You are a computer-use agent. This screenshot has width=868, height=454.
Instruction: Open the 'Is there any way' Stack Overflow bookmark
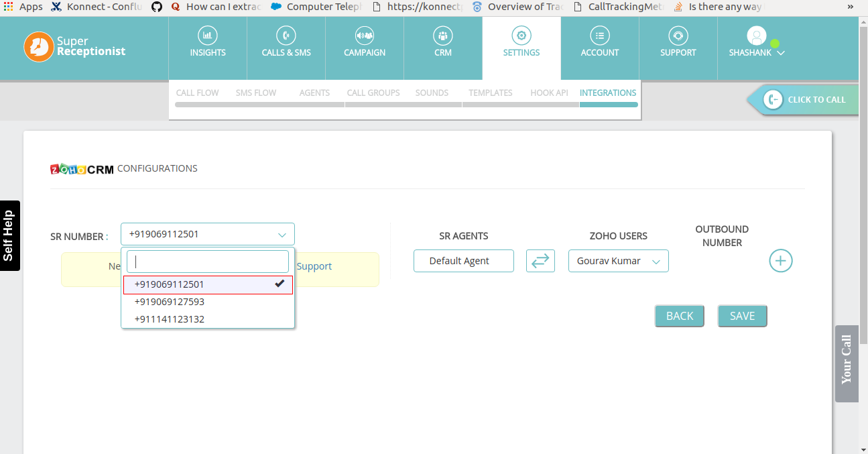[x=719, y=7]
